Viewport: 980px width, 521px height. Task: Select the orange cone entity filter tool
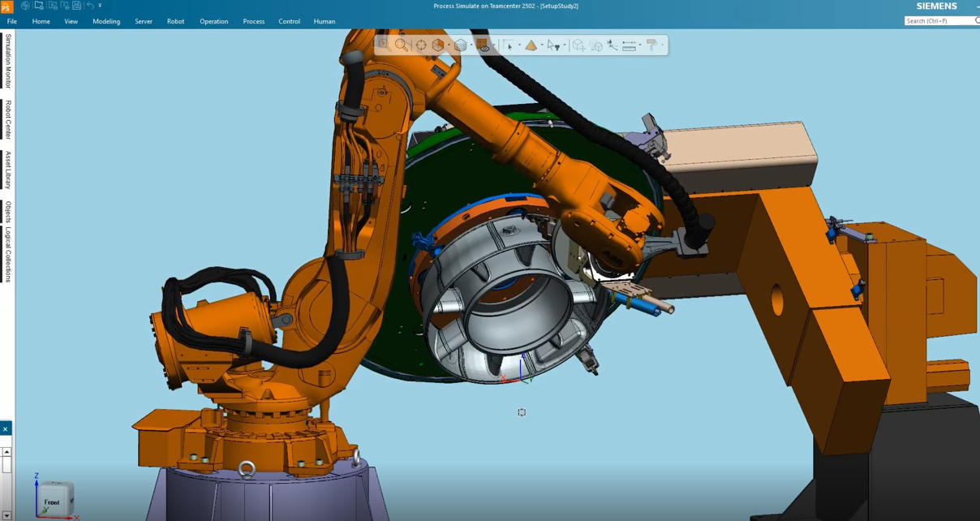point(532,46)
